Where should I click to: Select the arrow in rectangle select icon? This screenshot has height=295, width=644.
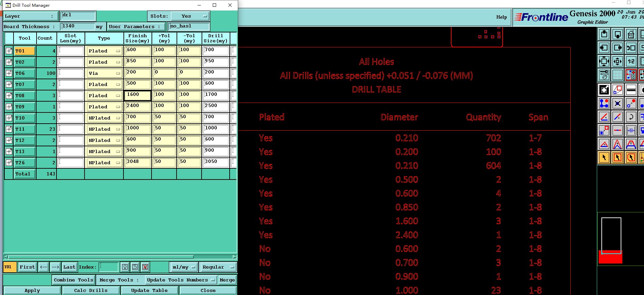point(618,157)
